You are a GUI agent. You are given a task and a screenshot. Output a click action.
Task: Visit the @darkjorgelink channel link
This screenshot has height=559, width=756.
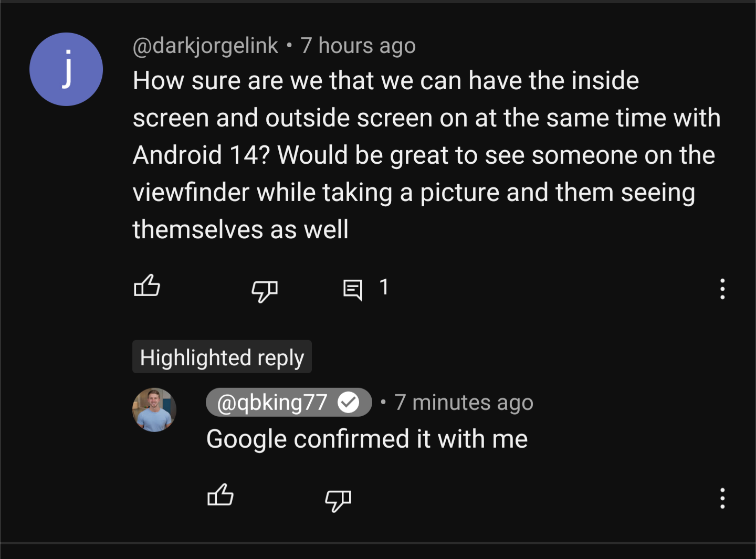[x=205, y=46]
